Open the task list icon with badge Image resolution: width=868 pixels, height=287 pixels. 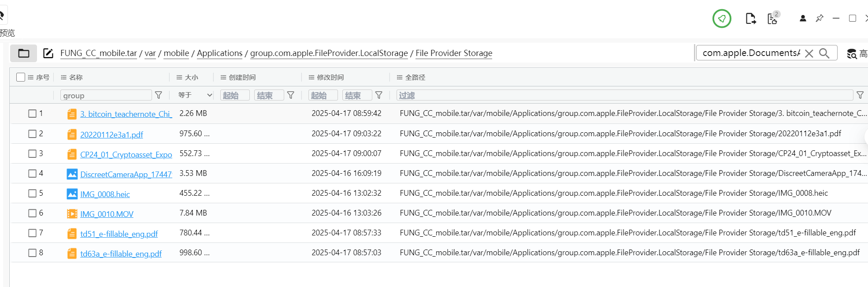pos(772,19)
